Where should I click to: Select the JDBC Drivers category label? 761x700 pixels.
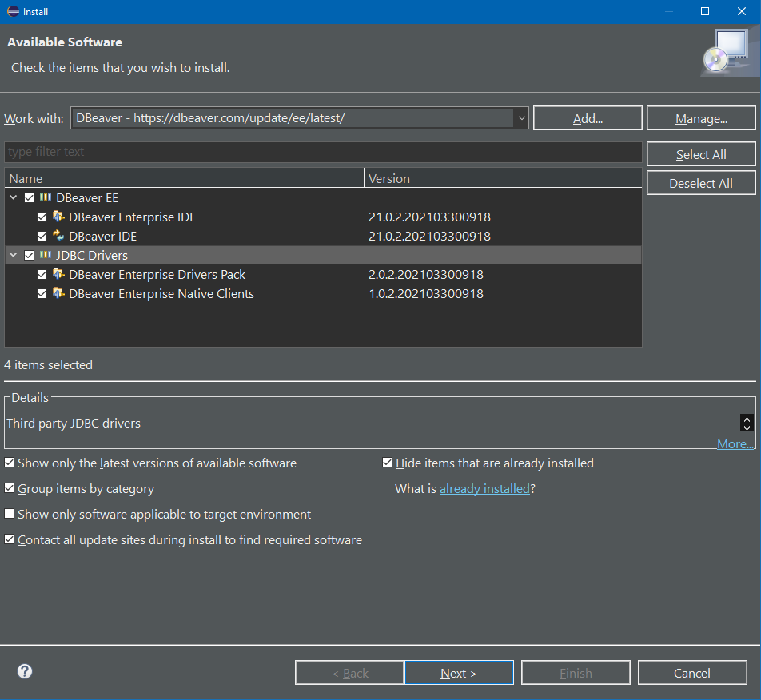point(92,255)
